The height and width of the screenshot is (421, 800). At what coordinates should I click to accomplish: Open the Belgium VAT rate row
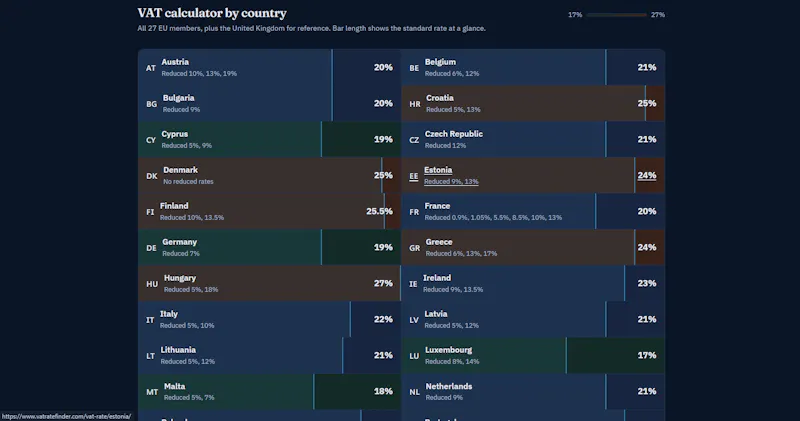coord(533,67)
